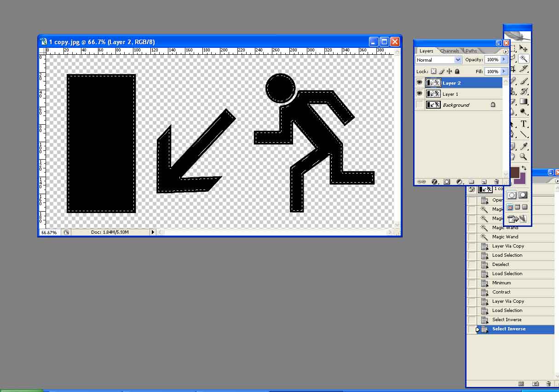Image resolution: width=559 pixels, height=392 pixels.
Task: Select the Move tool
Action: pos(524,48)
